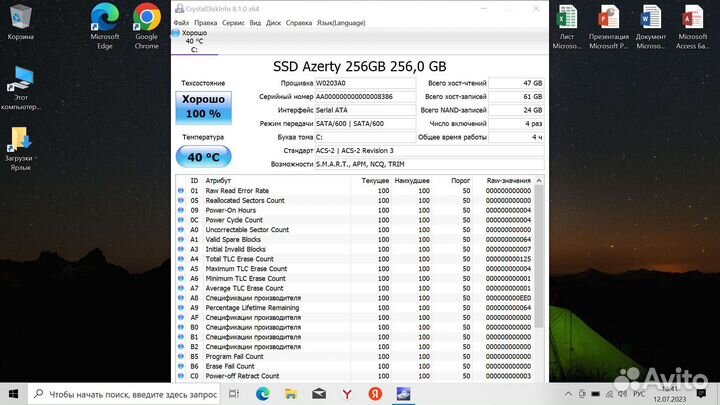This screenshot has height=405, width=720.
Task: Open the Диск menu
Action: [x=273, y=22]
